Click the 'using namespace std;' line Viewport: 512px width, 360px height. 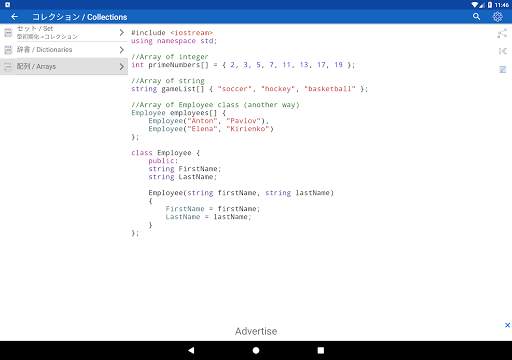point(174,41)
